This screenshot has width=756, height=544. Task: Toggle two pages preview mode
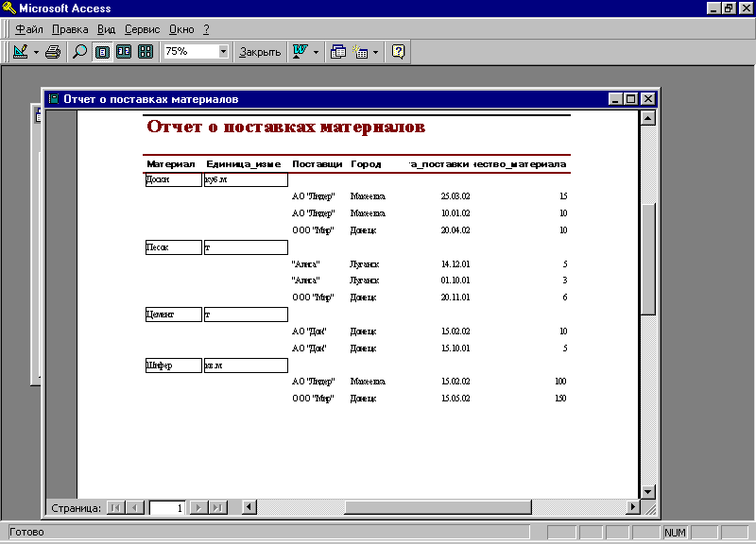click(124, 52)
